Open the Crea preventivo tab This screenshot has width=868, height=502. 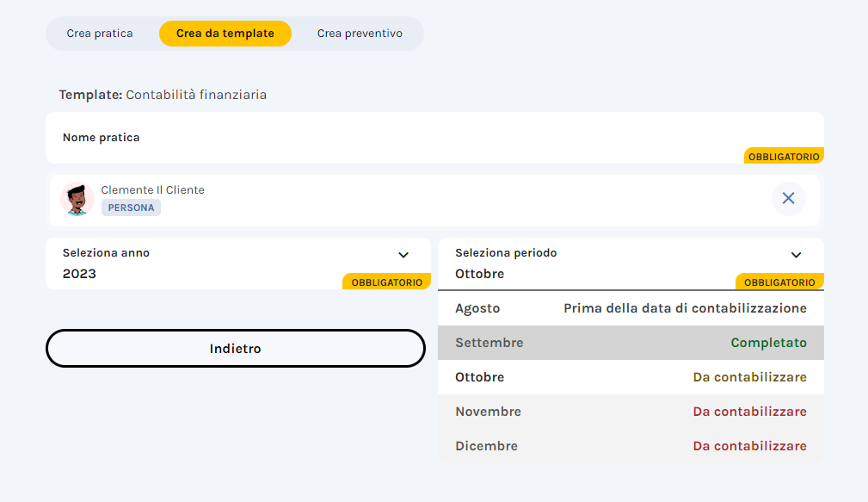click(359, 33)
